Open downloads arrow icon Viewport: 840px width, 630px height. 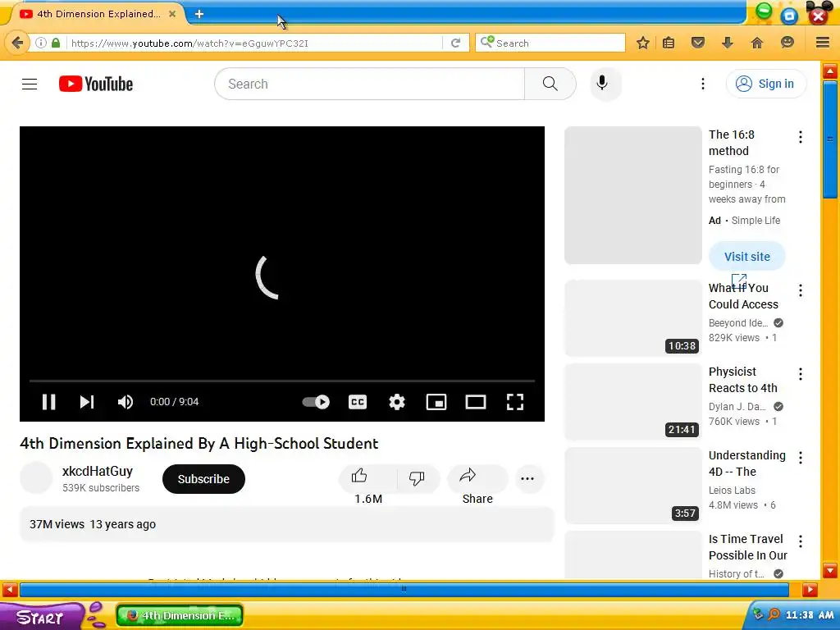(x=727, y=43)
